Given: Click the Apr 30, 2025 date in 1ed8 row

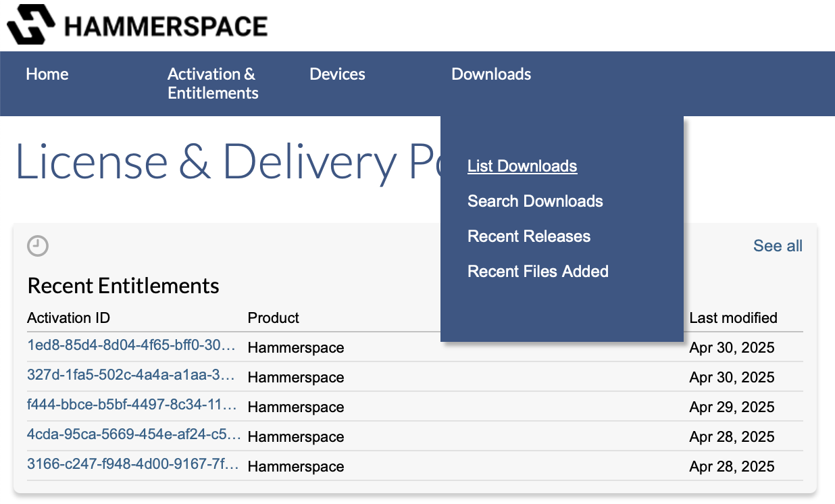Looking at the screenshot, I should click(x=732, y=348).
